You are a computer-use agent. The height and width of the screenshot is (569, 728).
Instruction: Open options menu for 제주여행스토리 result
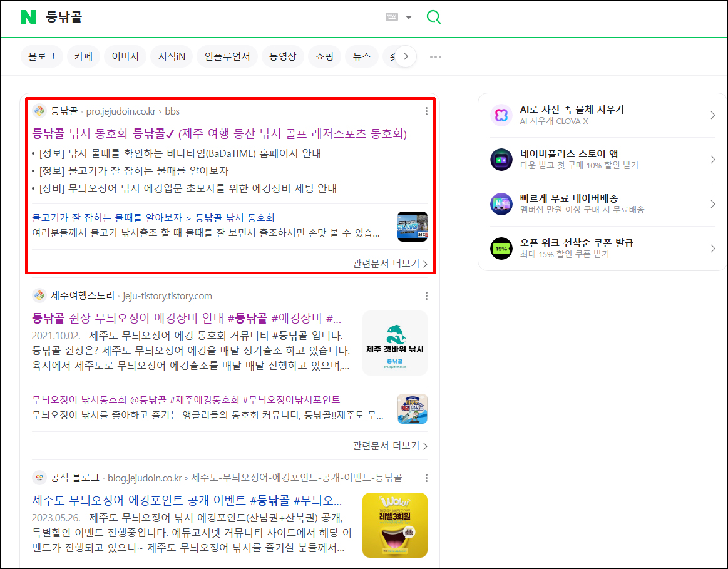point(426,296)
